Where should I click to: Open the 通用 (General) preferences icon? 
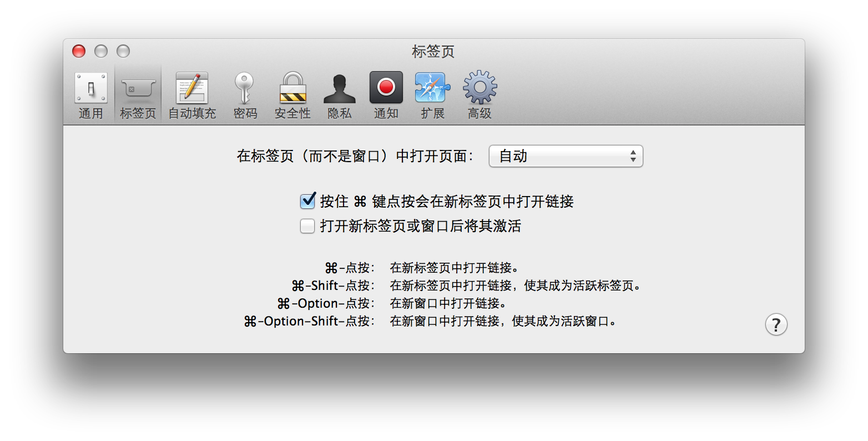point(91,94)
